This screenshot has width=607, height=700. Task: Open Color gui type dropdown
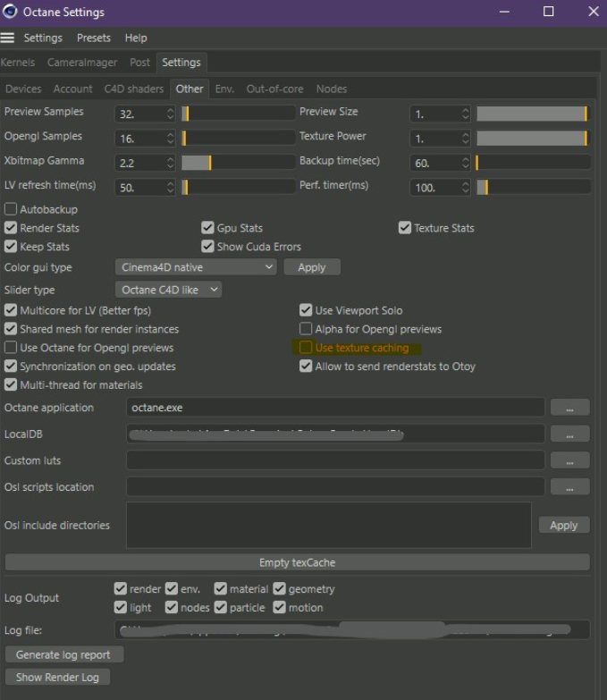coord(196,267)
